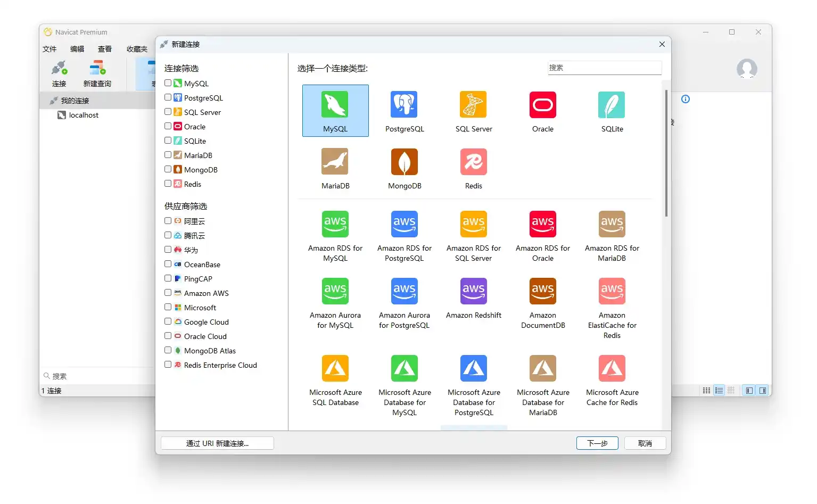Pick the Amazon DocumentDB tile
Viewport: 817px width, 504px height.
543,303
